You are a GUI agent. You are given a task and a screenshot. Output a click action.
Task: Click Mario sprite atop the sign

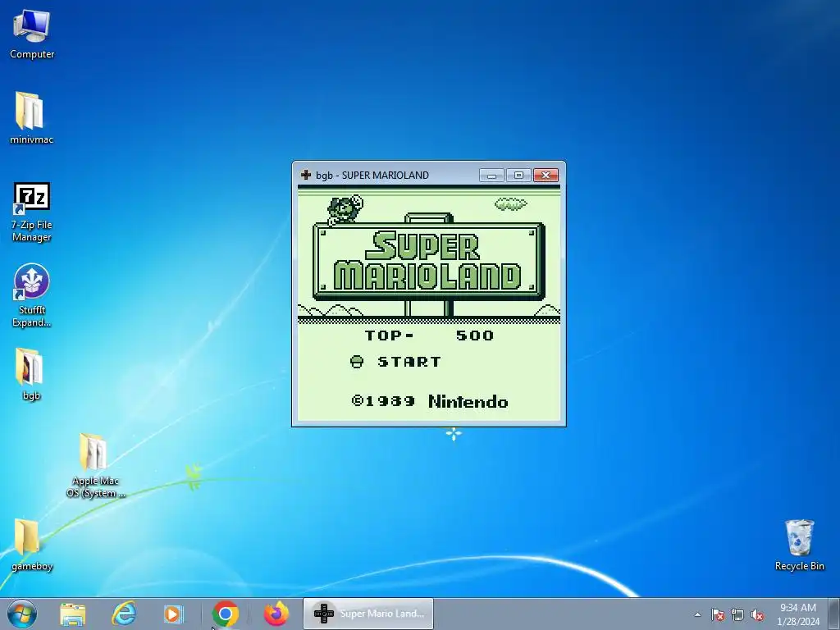(x=345, y=210)
